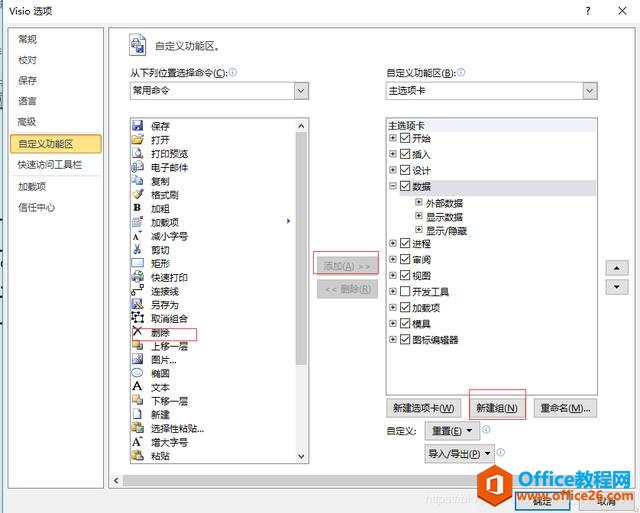Toggle the 模具 tab checkbox

[405, 323]
